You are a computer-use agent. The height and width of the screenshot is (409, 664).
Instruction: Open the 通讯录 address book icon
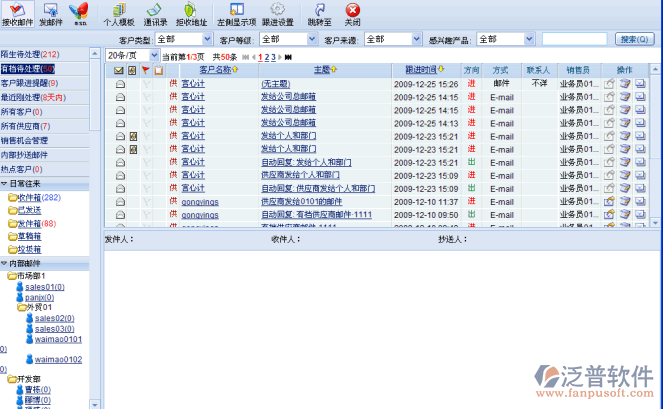pyautogui.click(x=155, y=13)
